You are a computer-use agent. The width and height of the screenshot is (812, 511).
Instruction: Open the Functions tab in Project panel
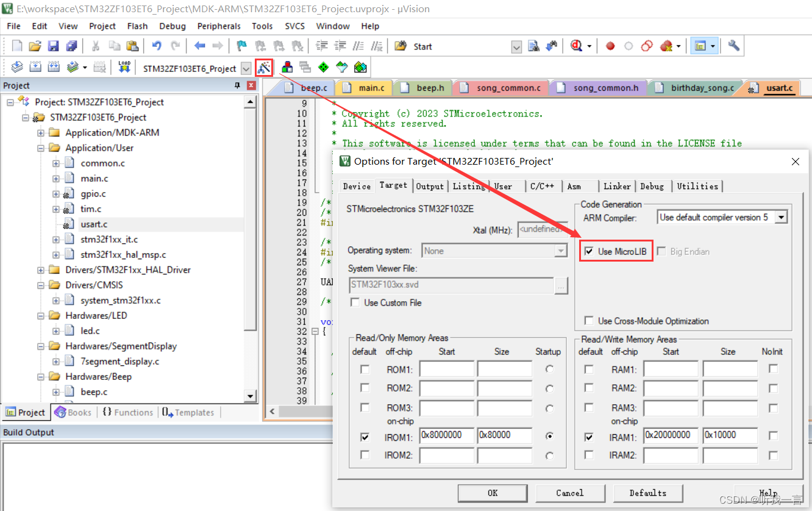[x=127, y=412]
